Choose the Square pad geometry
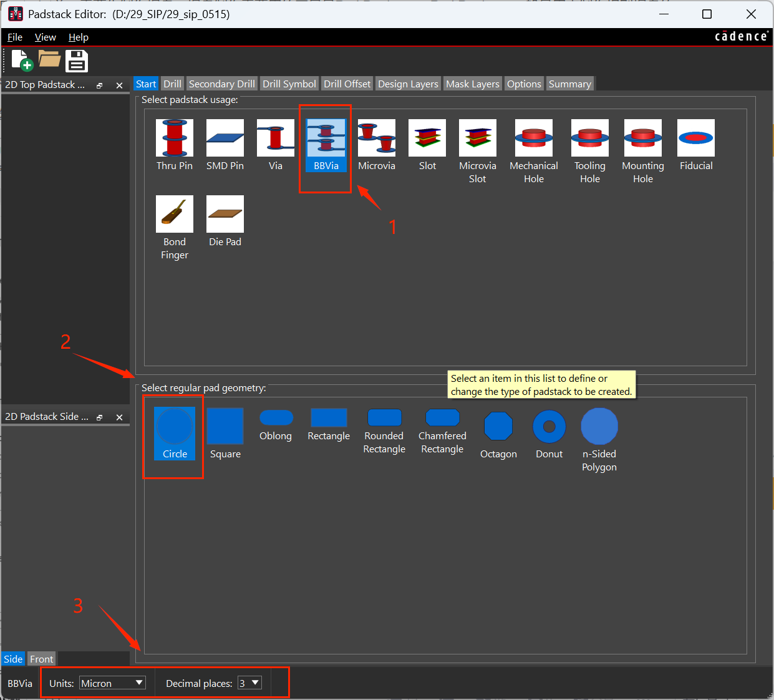The height and width of the screenshot is (700, 774). point(225,434)
